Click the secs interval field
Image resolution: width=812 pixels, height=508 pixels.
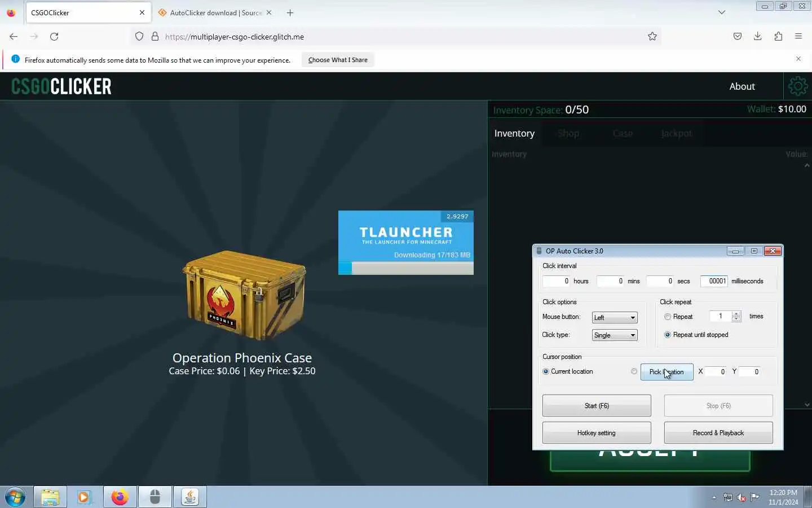(660, 281)
